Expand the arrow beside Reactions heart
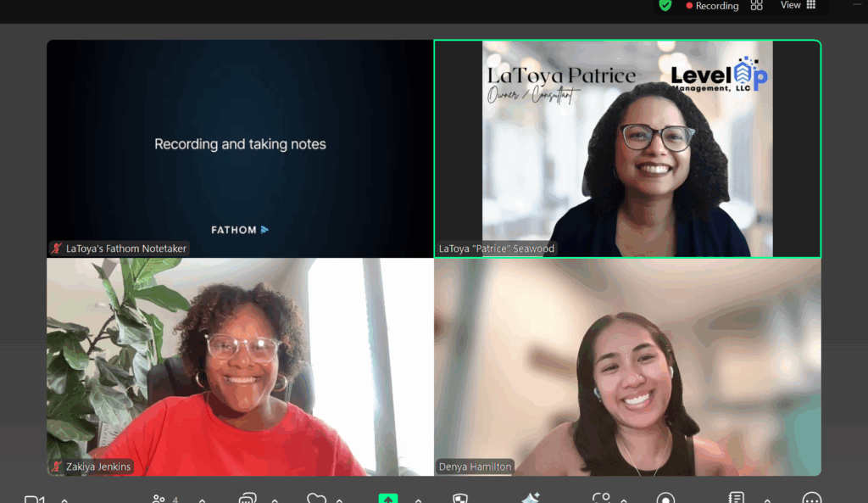The height and width of the screenshot is (503, 868). coord(340,500)
